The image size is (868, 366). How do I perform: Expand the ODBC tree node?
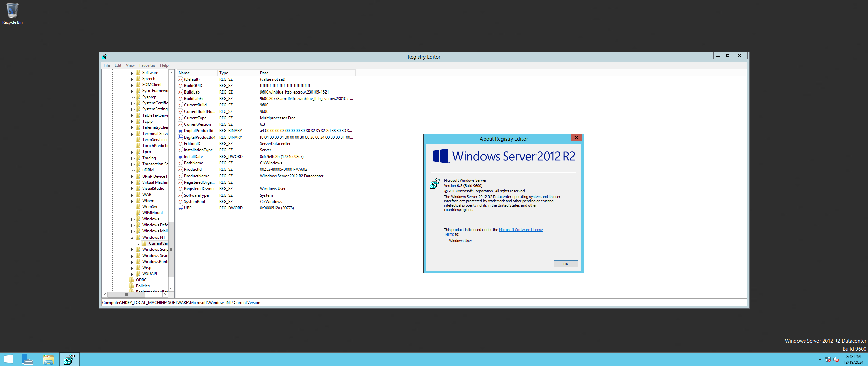tap(125, 280)
